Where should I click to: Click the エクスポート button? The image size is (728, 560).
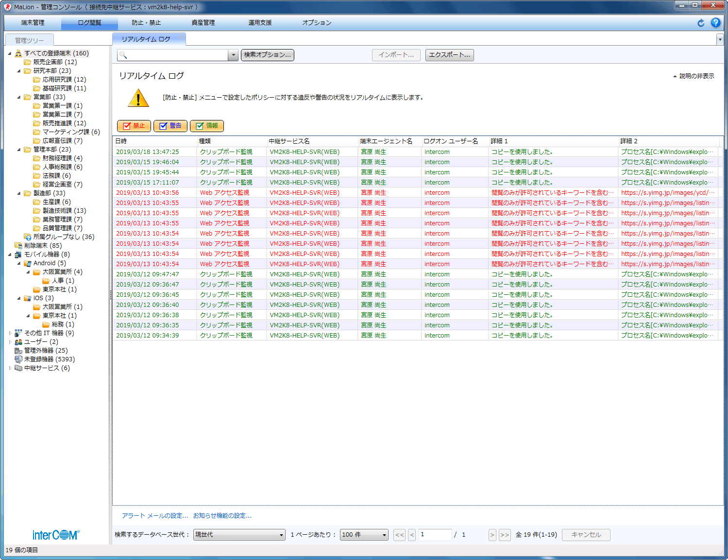[449, 55]
